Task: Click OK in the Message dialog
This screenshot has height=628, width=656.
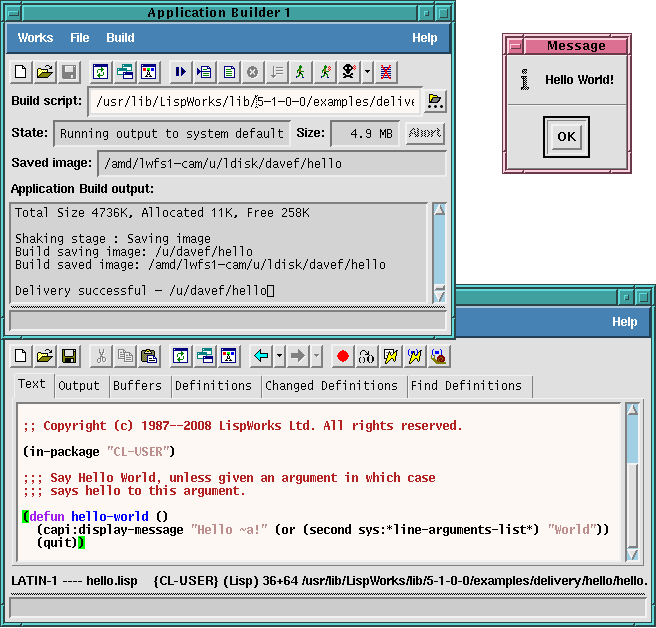Action: (566, 137)
